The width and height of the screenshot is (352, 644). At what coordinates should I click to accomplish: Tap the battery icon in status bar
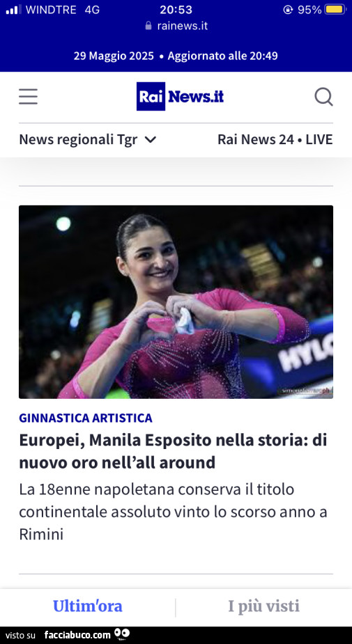(335, 10)
